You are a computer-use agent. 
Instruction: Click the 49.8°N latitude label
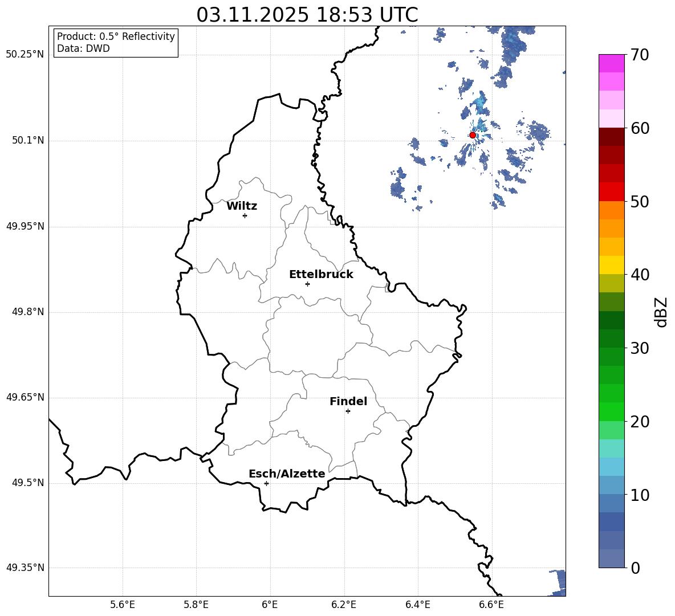click(28, 312)
